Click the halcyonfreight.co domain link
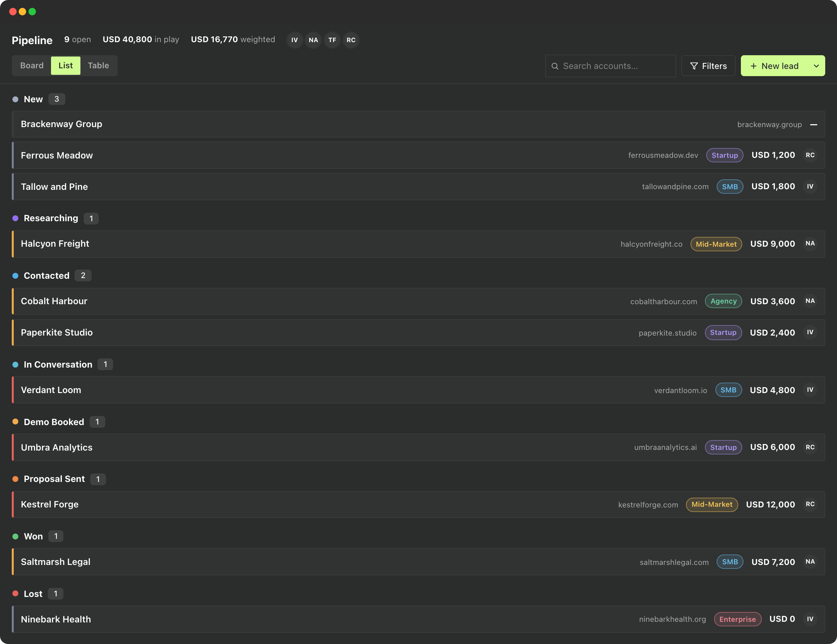 (651, 244)
